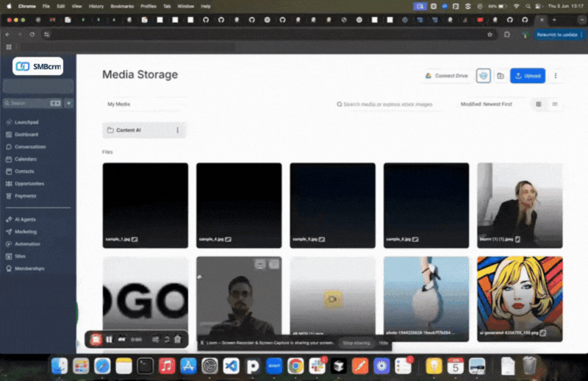
Task: Click the Connect Drive button
Action: (x=447, y=76)
